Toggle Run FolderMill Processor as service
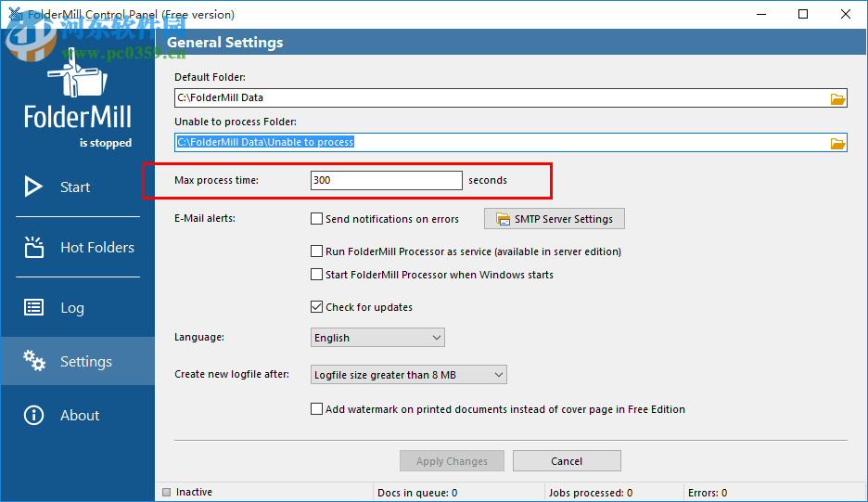 pos(317,251)
